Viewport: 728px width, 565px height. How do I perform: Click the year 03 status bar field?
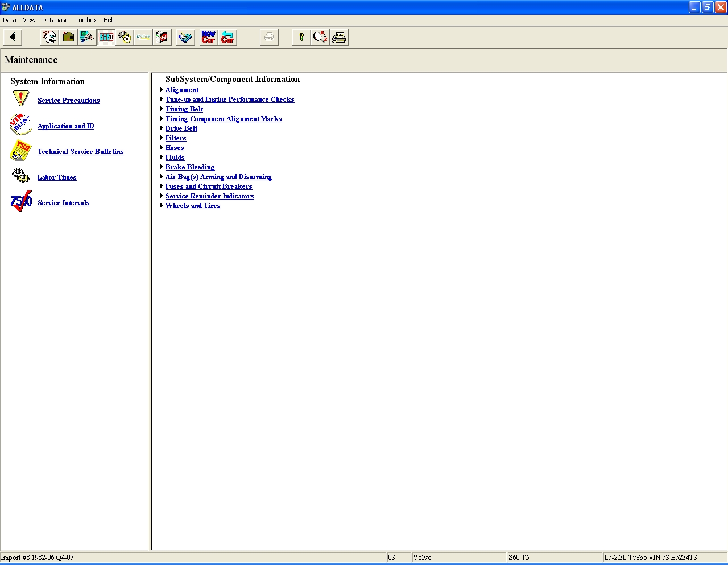pyautogui.click(x=399, y=558)
